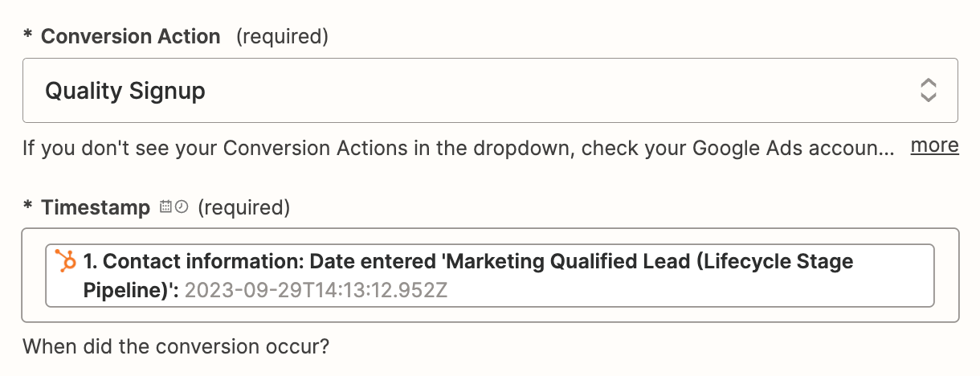Click the Google Ads account help text

point(458,148)
